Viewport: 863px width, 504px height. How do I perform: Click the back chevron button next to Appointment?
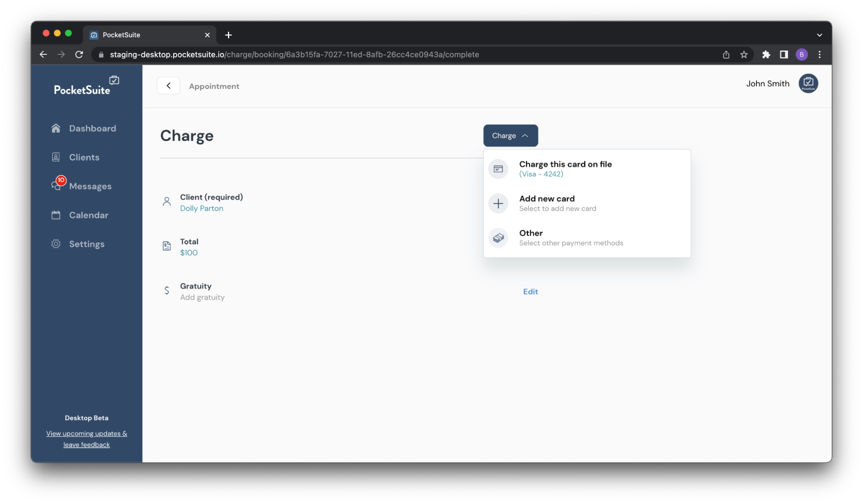[x=168, y=85]
